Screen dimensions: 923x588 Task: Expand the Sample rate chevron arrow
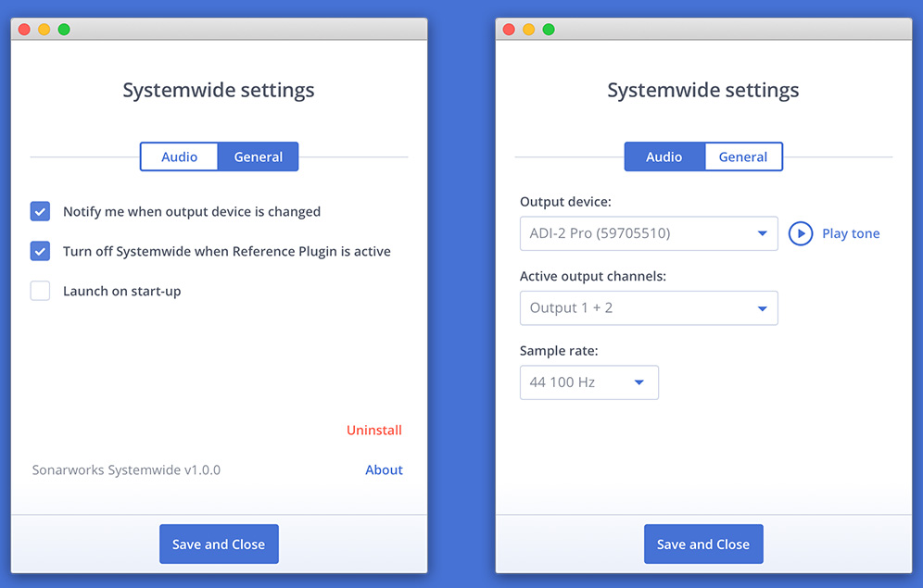pos(641,382)
